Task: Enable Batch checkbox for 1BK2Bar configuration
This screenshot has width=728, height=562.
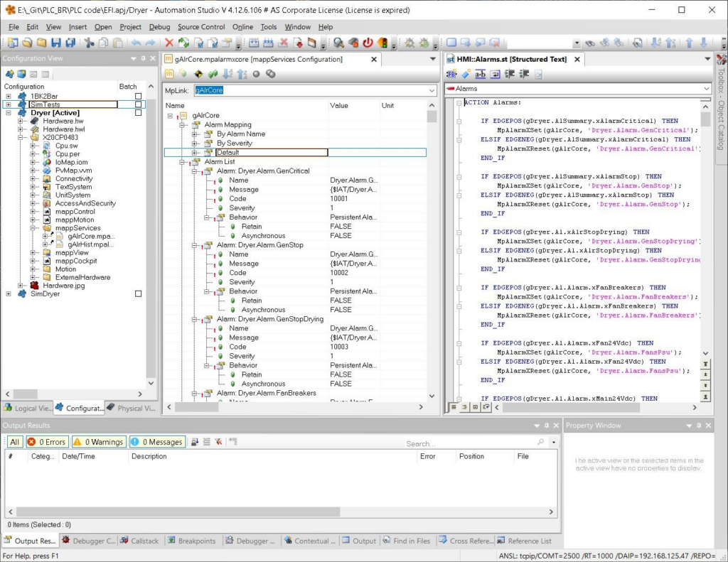Action: [x=139, y=96]
